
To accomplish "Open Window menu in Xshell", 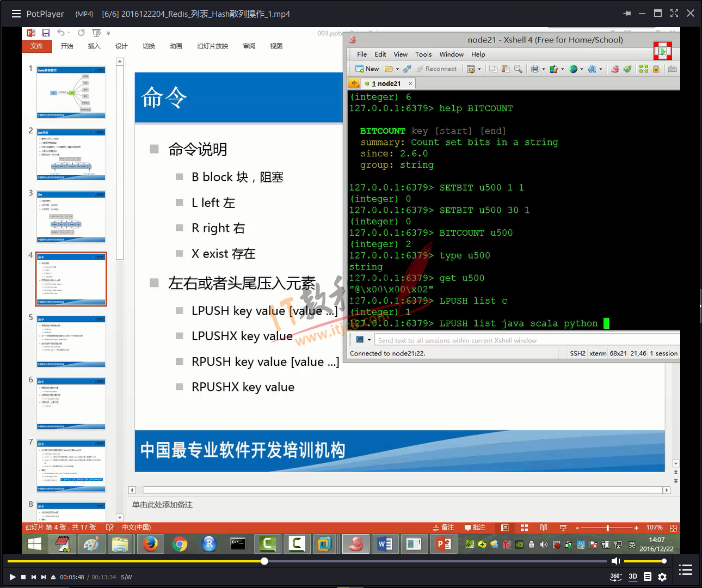I will pos(452,54).
